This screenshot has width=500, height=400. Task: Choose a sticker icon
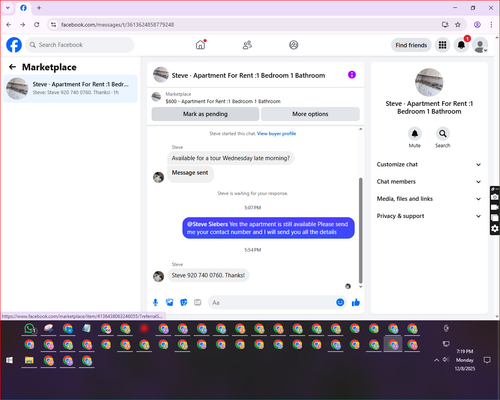[x=184, y=302]
